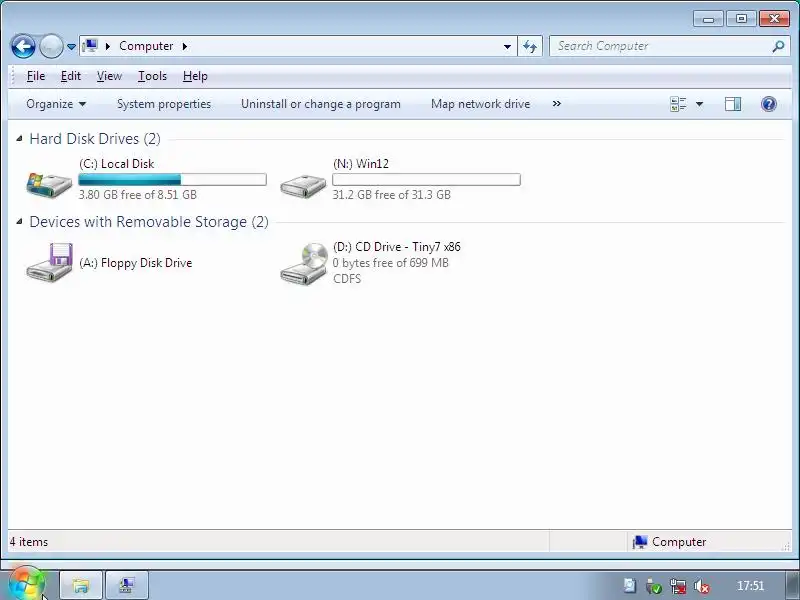This screenshot has width=800, height=600.
Task: Click the Change your view icon
Action: point(678,104)
